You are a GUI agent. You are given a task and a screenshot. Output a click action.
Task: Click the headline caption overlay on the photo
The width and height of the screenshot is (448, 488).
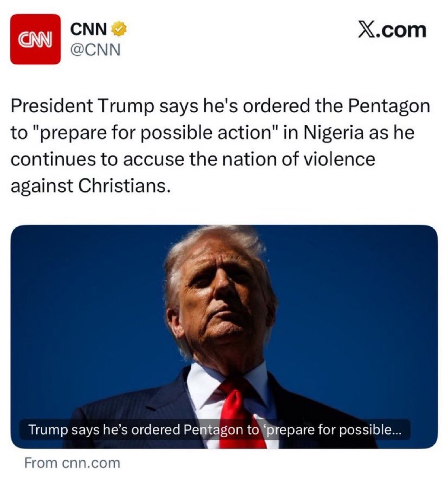click(215, 430)
